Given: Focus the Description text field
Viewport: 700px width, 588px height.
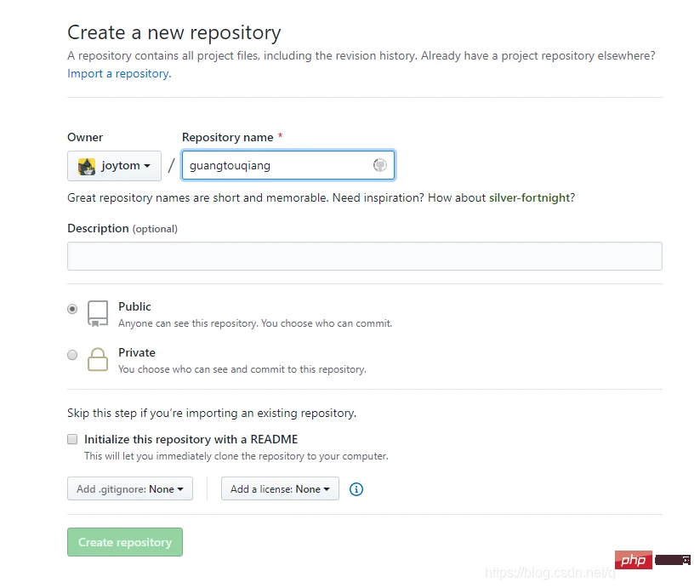Looking at the screenshot, I should point(364,256).
